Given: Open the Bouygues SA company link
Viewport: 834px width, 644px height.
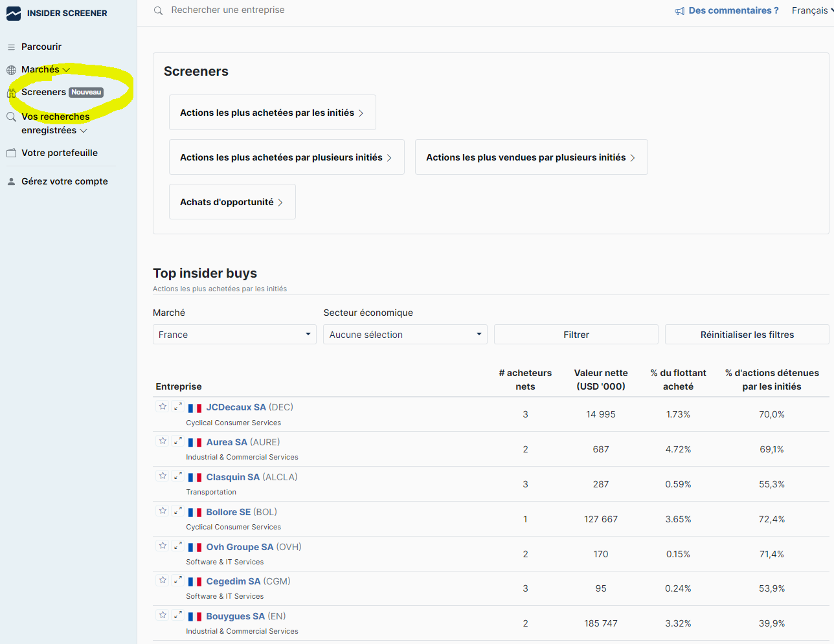Looking at the screenshot, I should pos(236,616).
